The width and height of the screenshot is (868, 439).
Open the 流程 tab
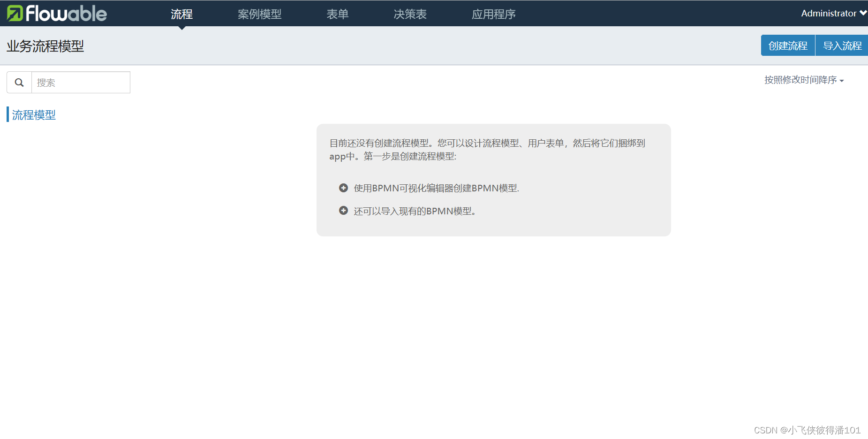tap(181, 14)
